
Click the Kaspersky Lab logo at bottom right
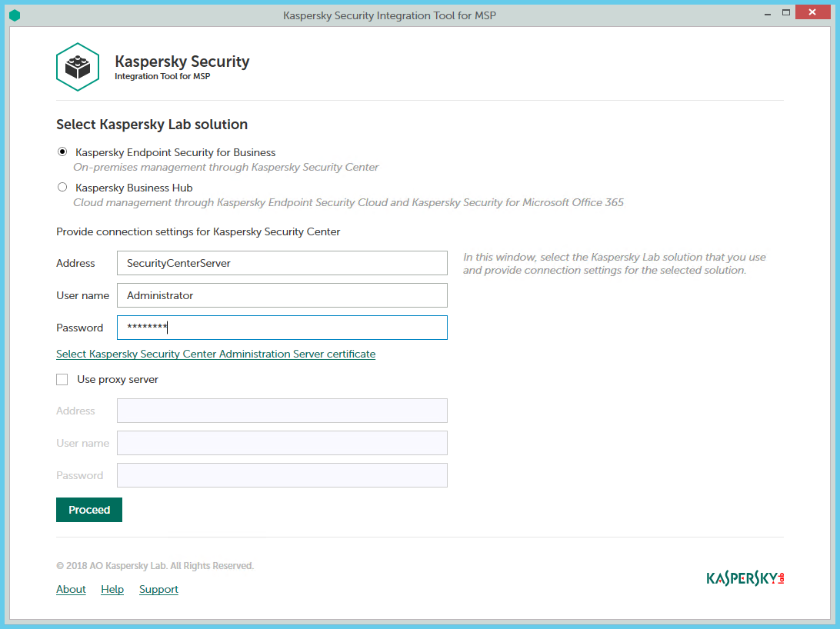pyautogui.click(x=743, y=577)
